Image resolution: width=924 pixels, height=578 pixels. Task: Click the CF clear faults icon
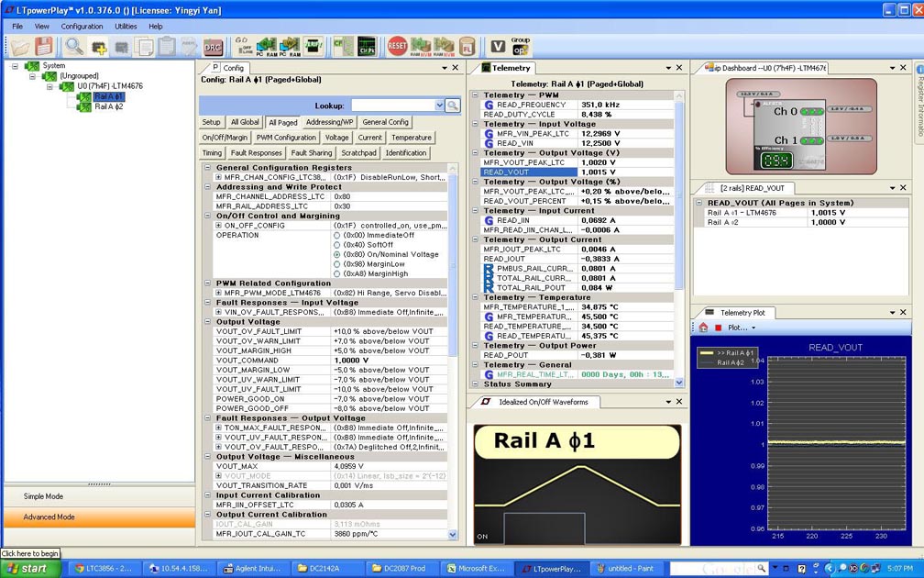(x=343, y=46)
